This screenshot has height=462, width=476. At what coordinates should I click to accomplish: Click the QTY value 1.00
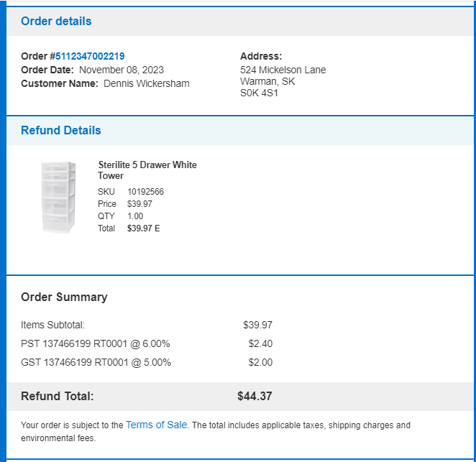tap(135, 216)
